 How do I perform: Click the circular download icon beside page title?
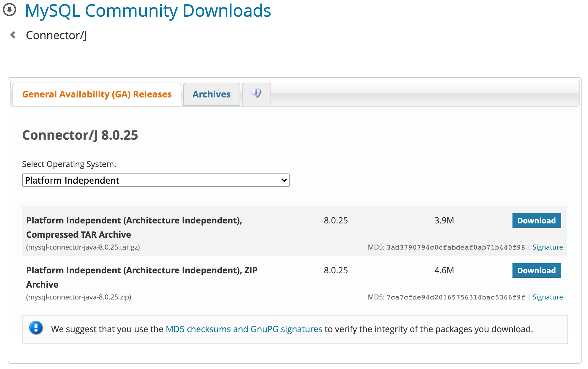click(x=10, y=10)
